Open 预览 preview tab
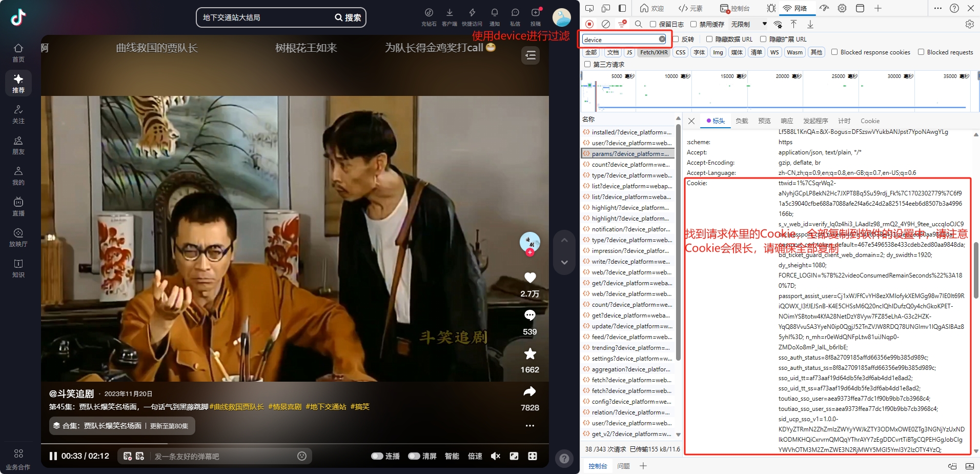 click(764, 121)
